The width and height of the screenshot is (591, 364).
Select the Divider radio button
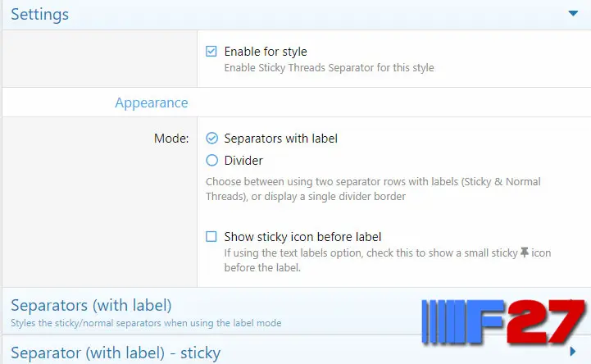(x=212, y=161)
